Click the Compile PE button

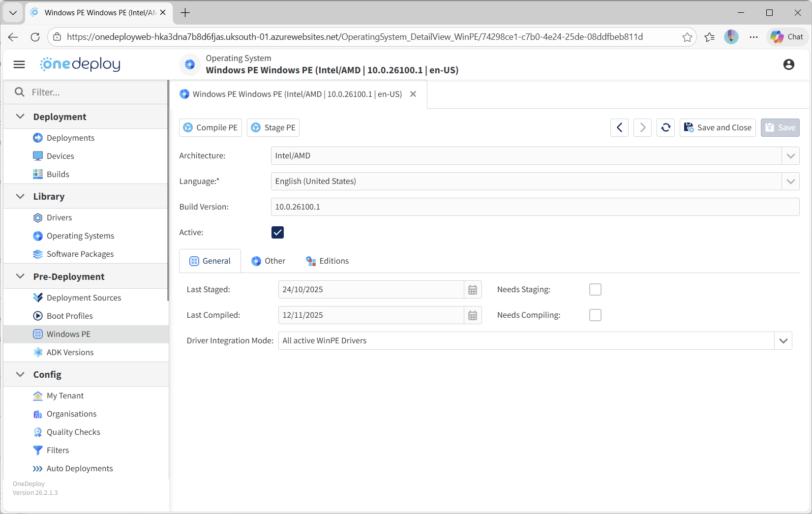pyautogui.click(x=211, y=127)
